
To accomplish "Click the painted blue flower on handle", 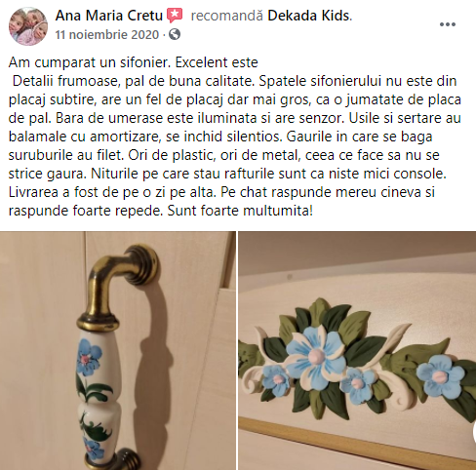I will (x=89, y=356).
